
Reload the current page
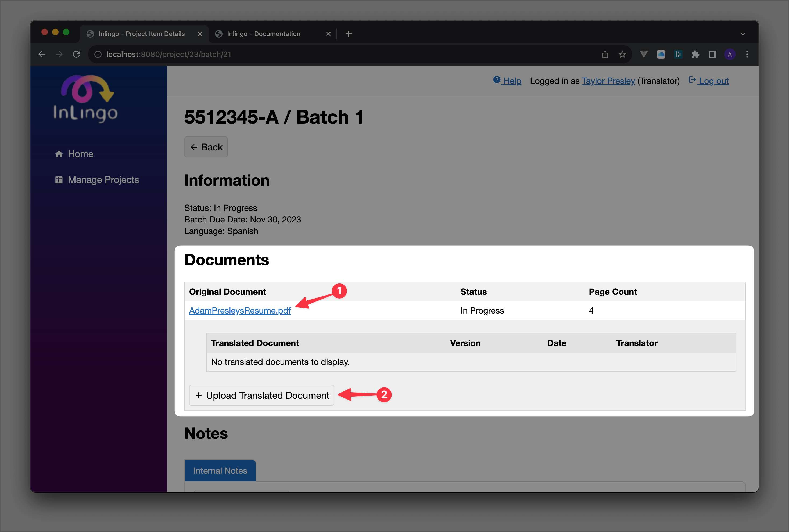point(76,54)
